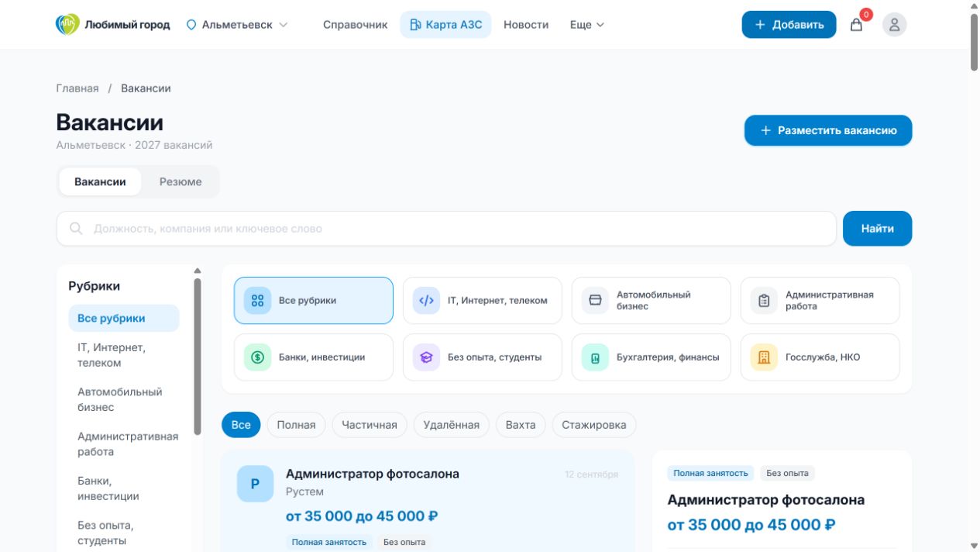Select Без опыта, студенты in sidebar rubrics
The height and width of the screenshot is (552, 980).
pyautogui.click(x=124, y=533)
